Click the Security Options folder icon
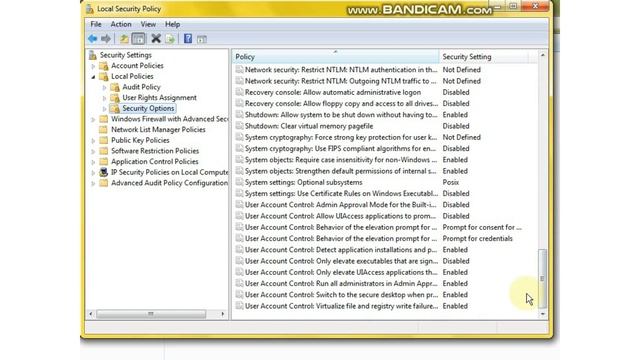Image resolution: width=640 pixels, height=360 pixels. coord(115,108)
